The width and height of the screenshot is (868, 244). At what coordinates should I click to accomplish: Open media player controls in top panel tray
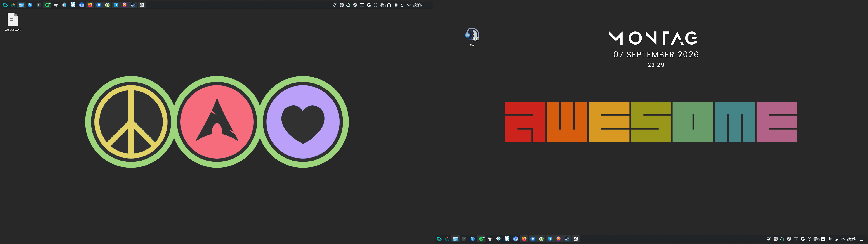coord(376,5)
